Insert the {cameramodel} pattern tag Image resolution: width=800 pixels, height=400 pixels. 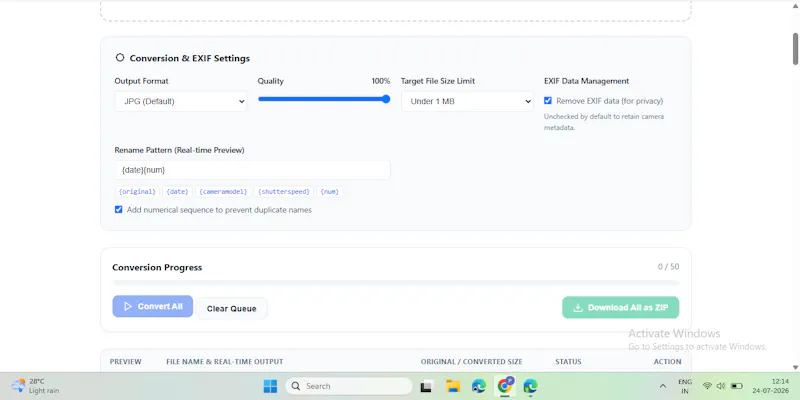point(223,192)
